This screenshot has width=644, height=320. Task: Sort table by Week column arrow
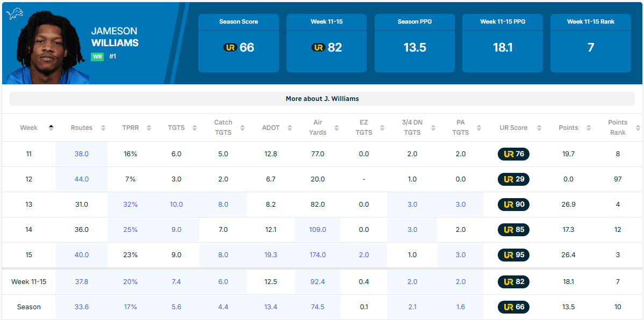pos(51,128)
